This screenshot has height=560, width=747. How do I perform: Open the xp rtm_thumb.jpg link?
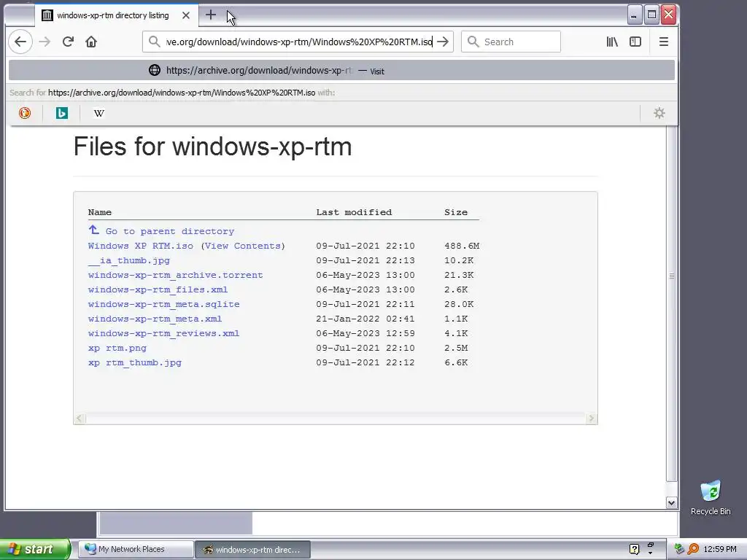[135, 363]
